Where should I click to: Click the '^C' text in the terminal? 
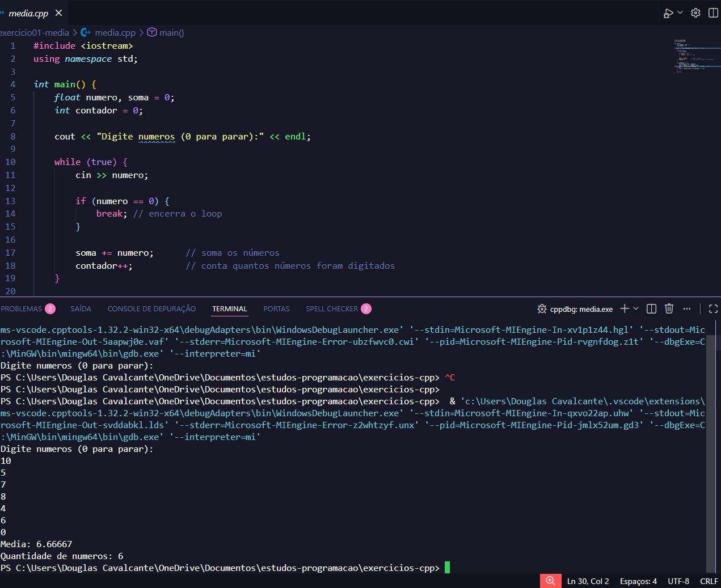[450, 378]
